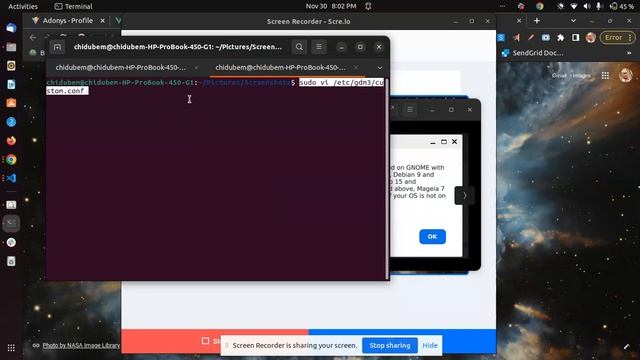Screen dimensions: 640x360
Task: Toggle Chrome side panel icon
Action: tap(576, 38)
